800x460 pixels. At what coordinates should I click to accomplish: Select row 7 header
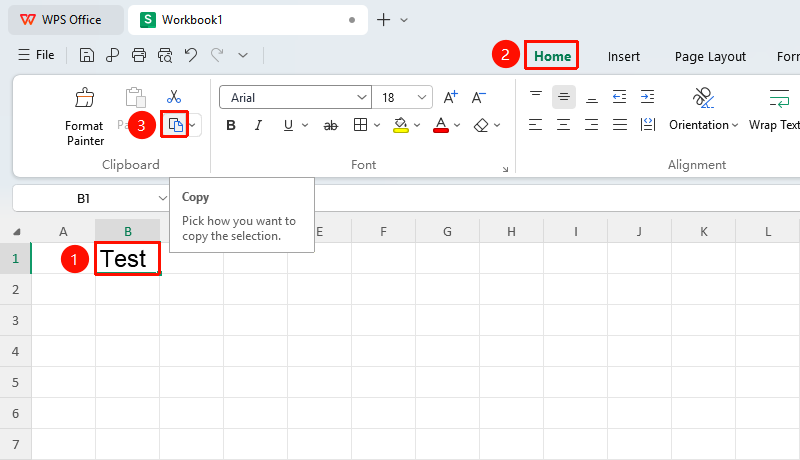pyautogui.click(x=15, y=444)
